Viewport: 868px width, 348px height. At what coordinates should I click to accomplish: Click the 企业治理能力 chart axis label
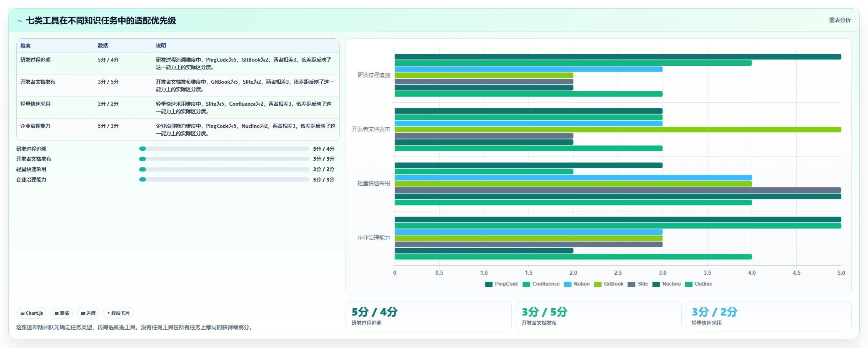click(374, 238)
